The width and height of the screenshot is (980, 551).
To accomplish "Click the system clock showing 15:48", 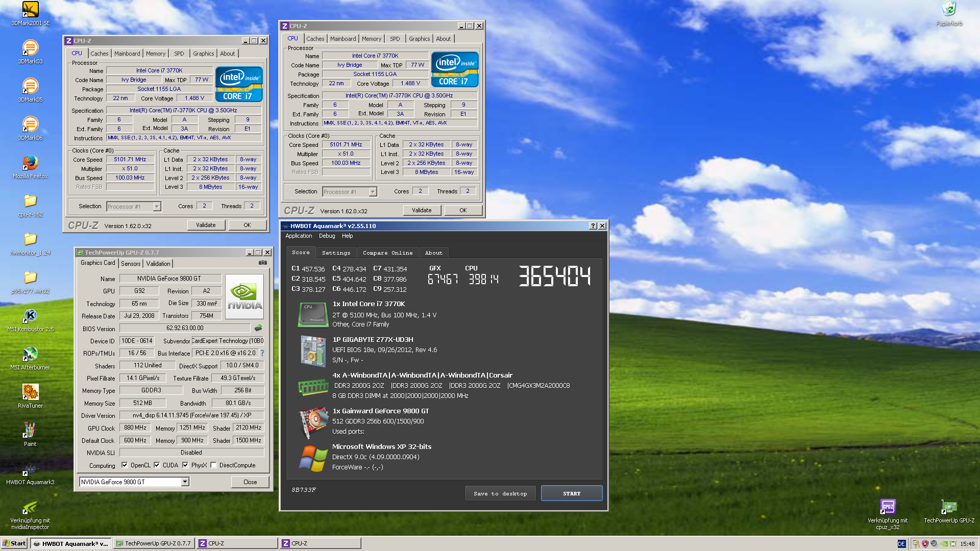I will [x=967, y=544].
